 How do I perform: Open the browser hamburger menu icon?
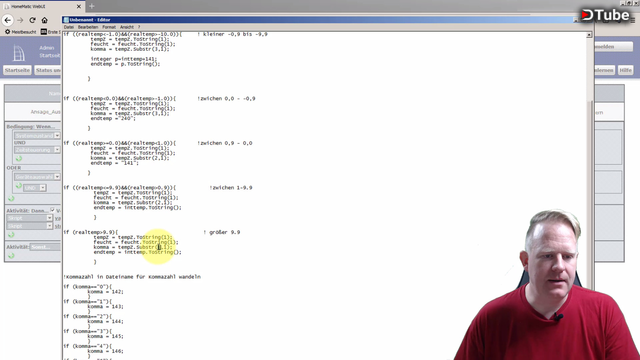pyautogui.click(x=632, y=20)
